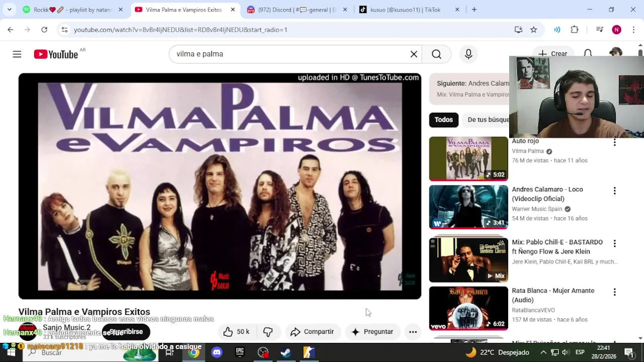Bookmark this page with the star
This screenshot has height=362, width=644.
click(534, 30)
